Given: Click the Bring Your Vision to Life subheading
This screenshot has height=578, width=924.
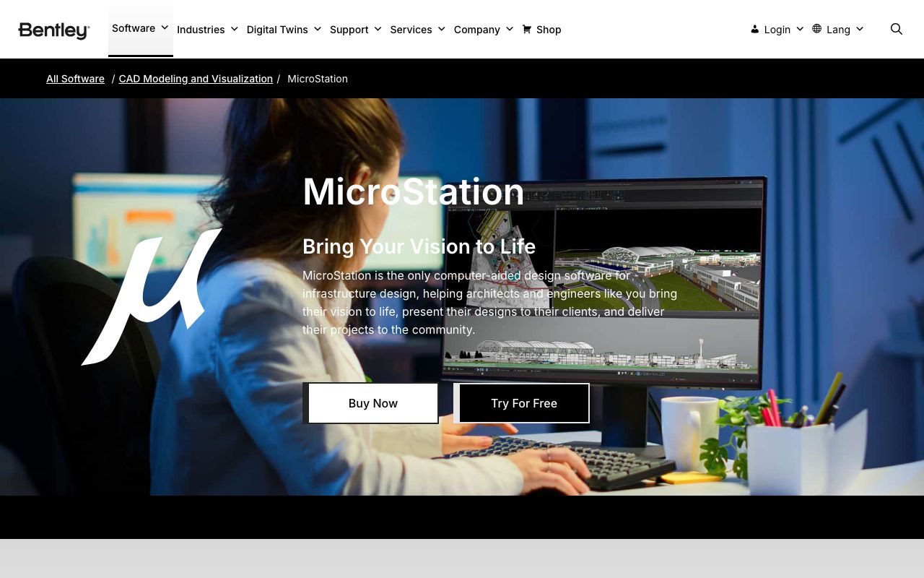Looking at the screenshot, I should [419, 246].
